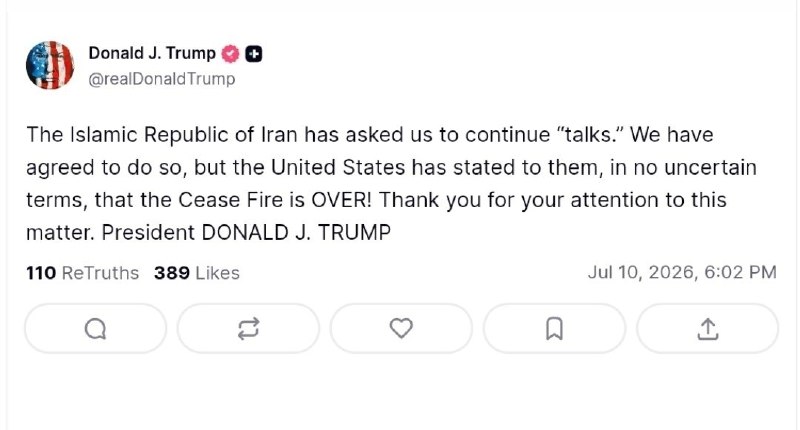
Task: Share the post with the upload arrow icon
Action: coord(708,328)
